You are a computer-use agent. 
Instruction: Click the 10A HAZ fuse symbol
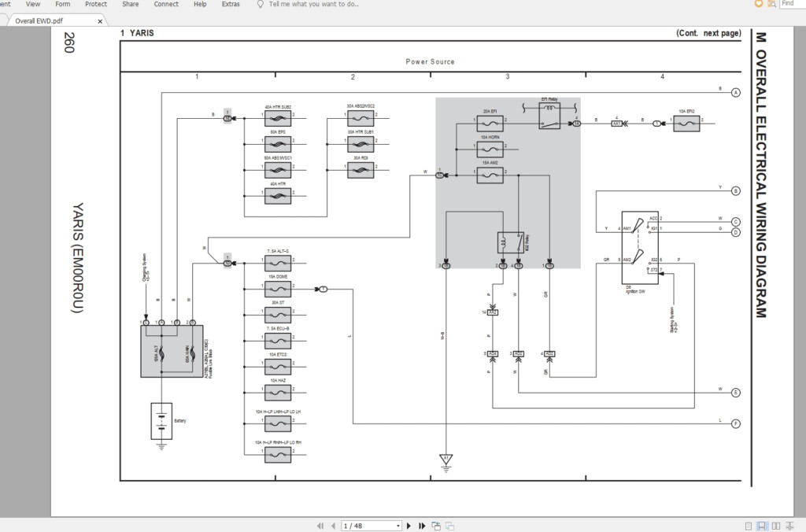pyautogui.click(x=278, y=393)
